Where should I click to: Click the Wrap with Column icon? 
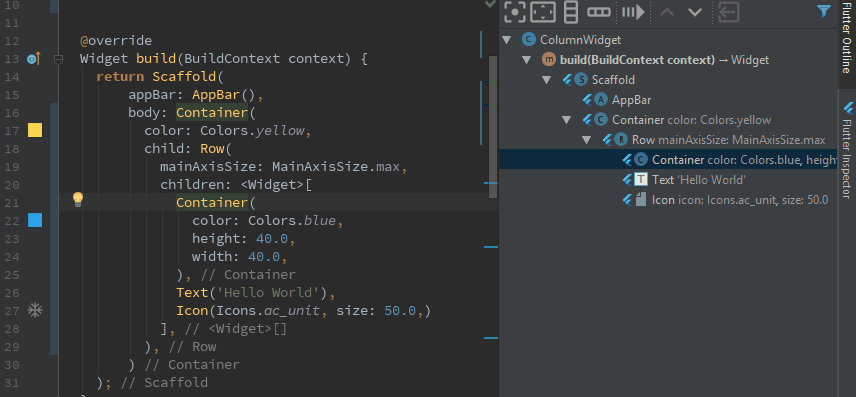coord(570,12)
